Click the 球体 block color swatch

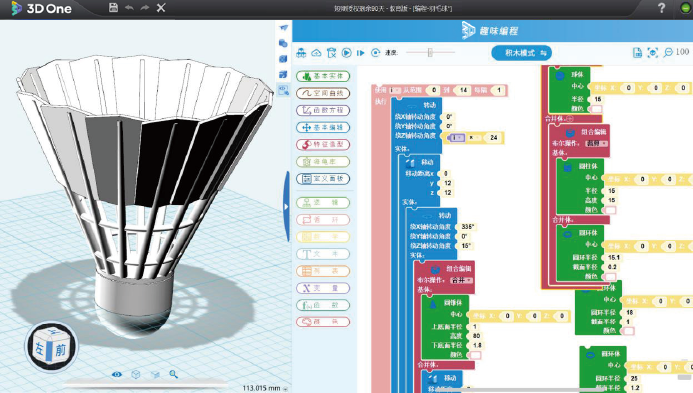[597, 109]
